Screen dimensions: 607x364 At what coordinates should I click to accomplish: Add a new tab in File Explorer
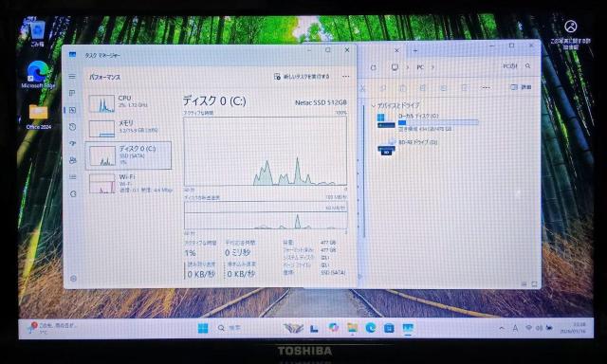415,50
